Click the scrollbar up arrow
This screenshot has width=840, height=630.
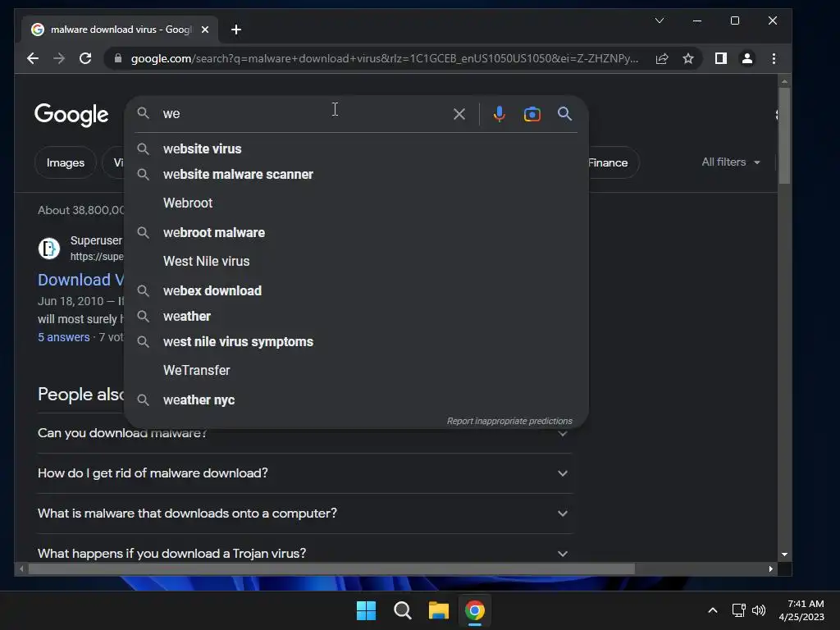tap(784, 81)
